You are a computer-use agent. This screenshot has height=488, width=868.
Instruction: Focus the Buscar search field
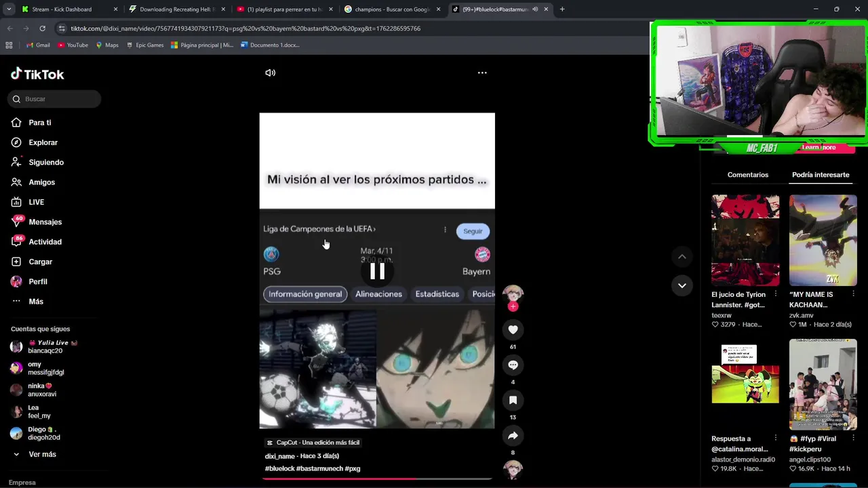tap(55, 99)
